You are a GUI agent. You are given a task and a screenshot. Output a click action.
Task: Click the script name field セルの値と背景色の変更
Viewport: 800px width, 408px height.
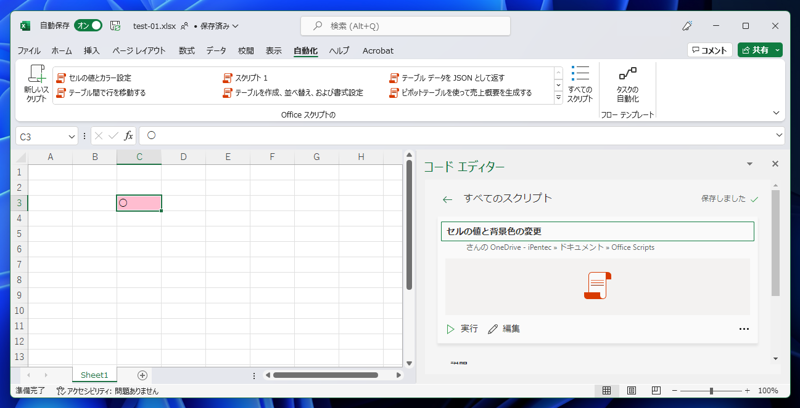597,231
